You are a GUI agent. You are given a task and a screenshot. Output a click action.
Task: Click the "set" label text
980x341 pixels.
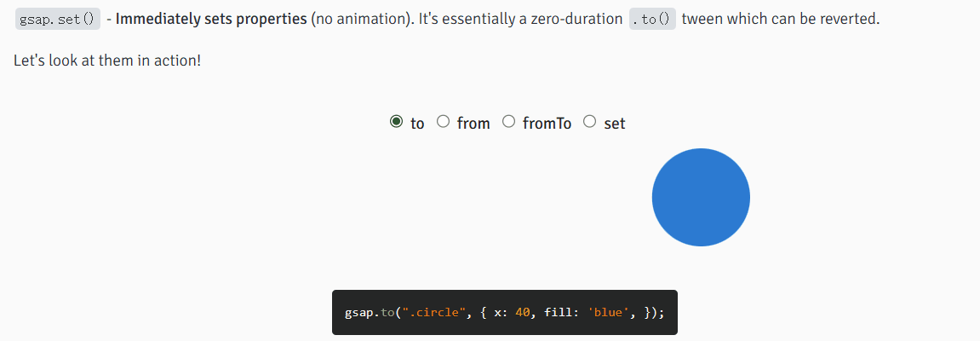click(x=615, y=124)
